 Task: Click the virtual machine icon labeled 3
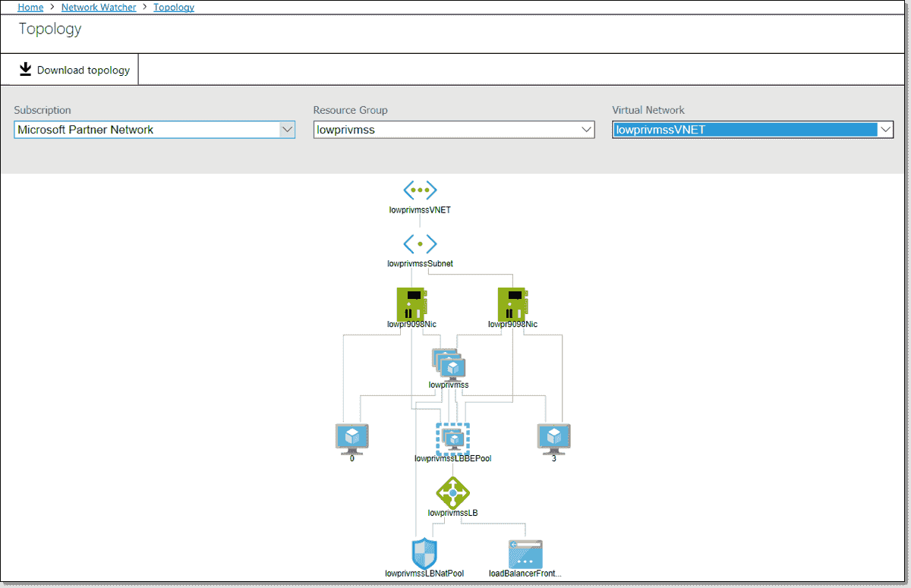click(x=554, y=439)
